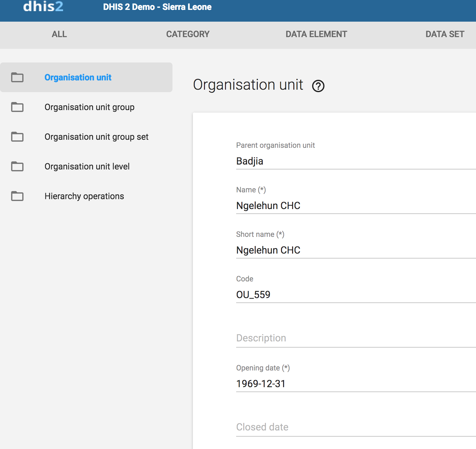The width and height of the screenshot is (476, 449).
Task: Open the DATA SET tab
Action: coord(444,34)
